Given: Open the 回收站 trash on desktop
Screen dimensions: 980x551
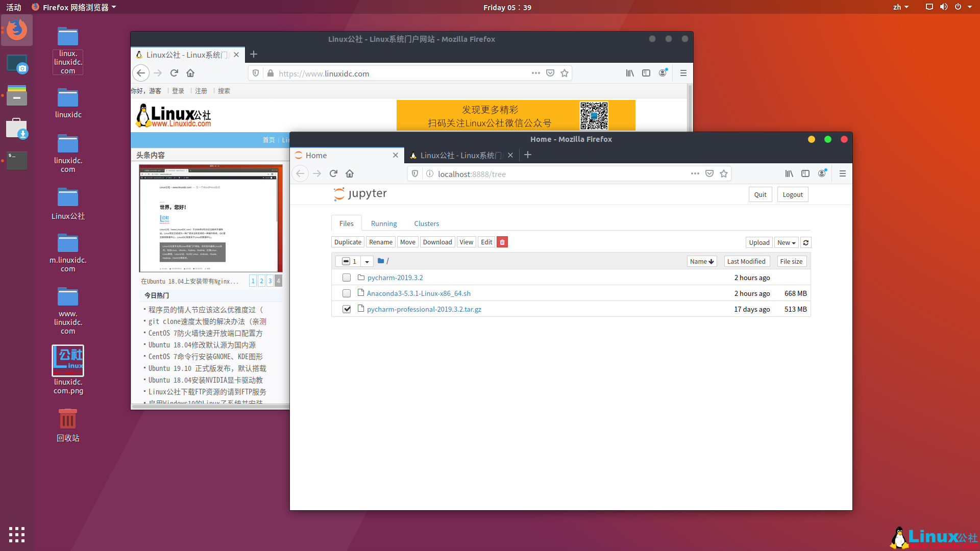Looking at the screenshot, I should 68,425.
